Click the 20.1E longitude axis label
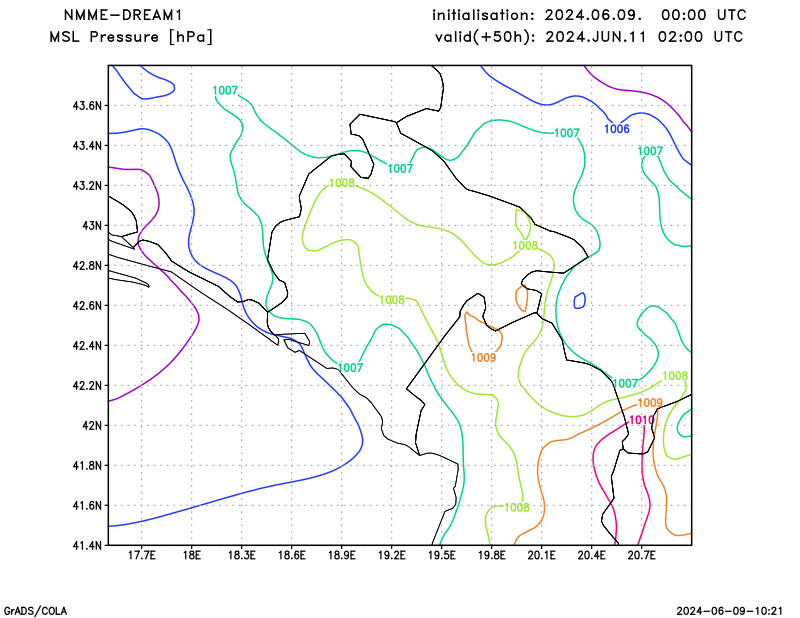The image size is (800, 618). [x=541, y=555]
